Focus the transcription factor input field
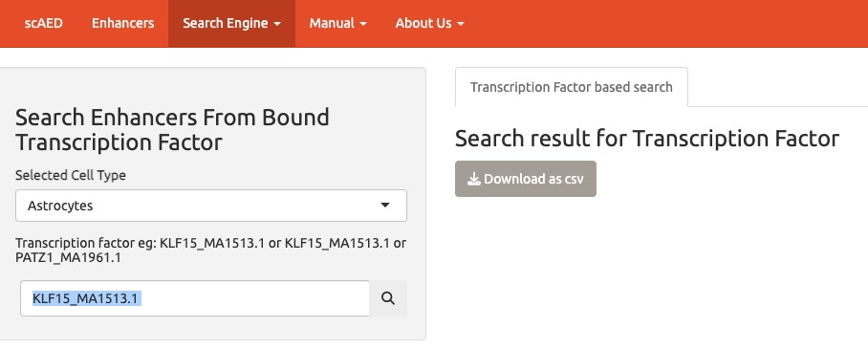The width and height of the screenshot is (868, 349). pyautogui.click(x=195, y=298)
